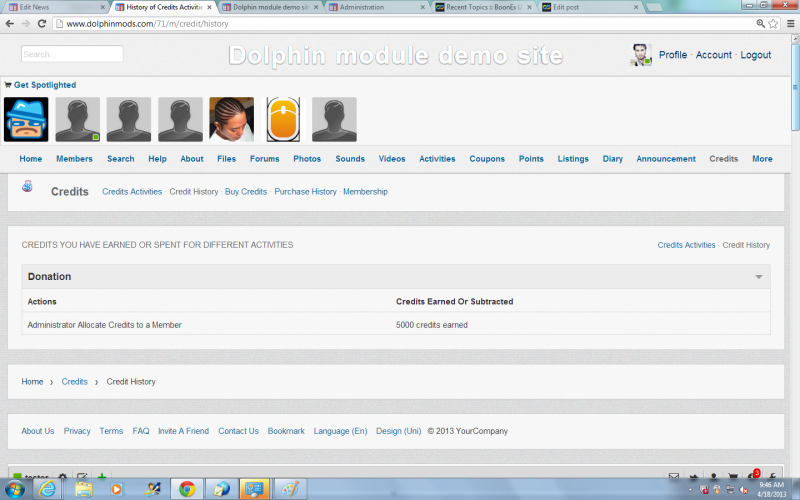Open Windows Media Player from the taskbar
This screenshot has height=500, width=800.
tap(117, 489)
